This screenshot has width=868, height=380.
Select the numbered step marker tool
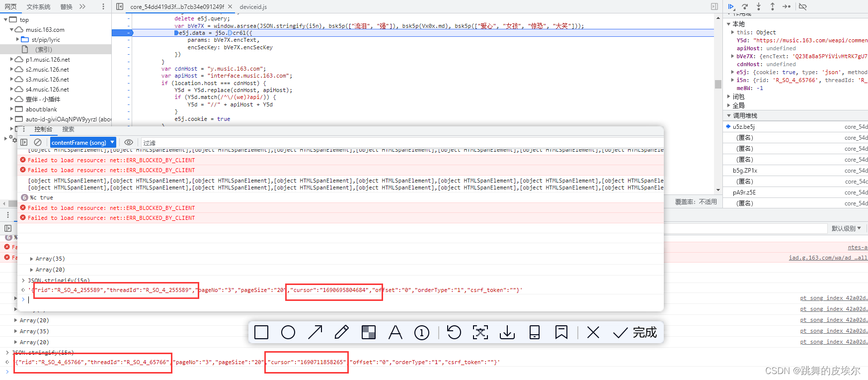422,332
